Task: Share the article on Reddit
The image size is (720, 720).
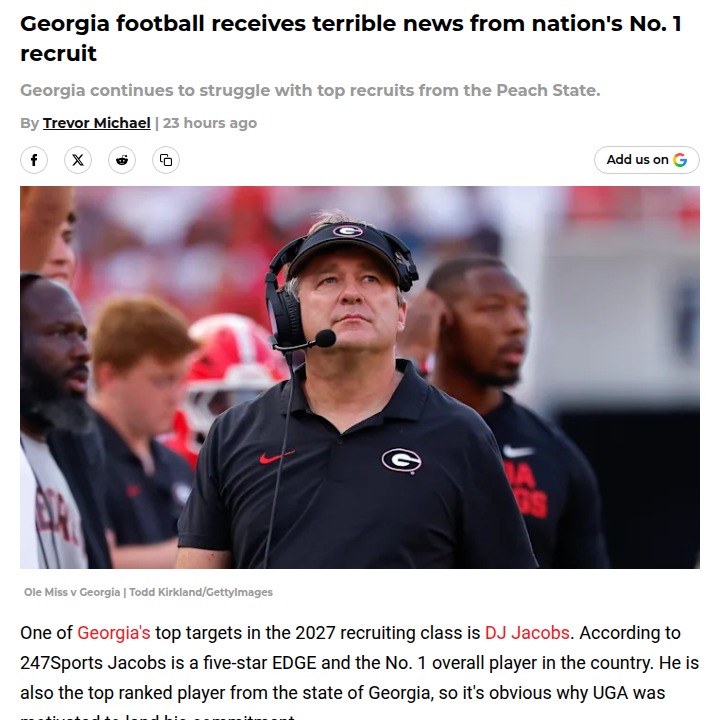Action: pyautogui.click(x=122, y=160)
